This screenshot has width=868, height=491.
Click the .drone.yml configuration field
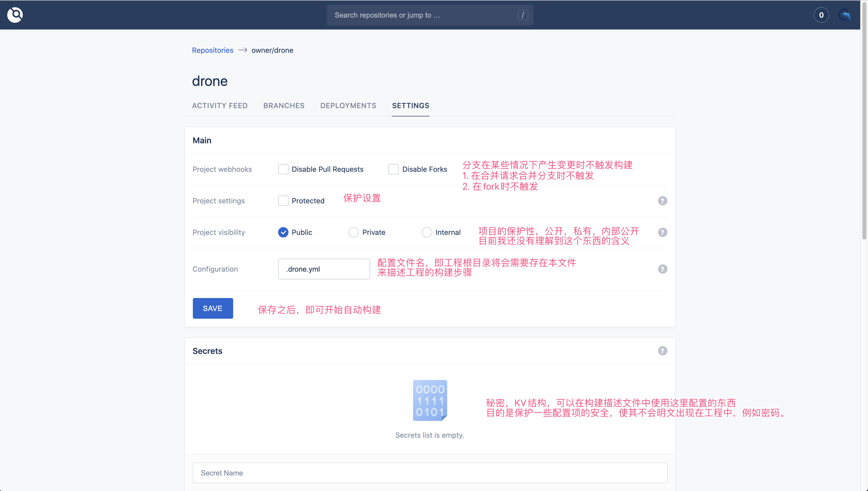pos(324,269)
